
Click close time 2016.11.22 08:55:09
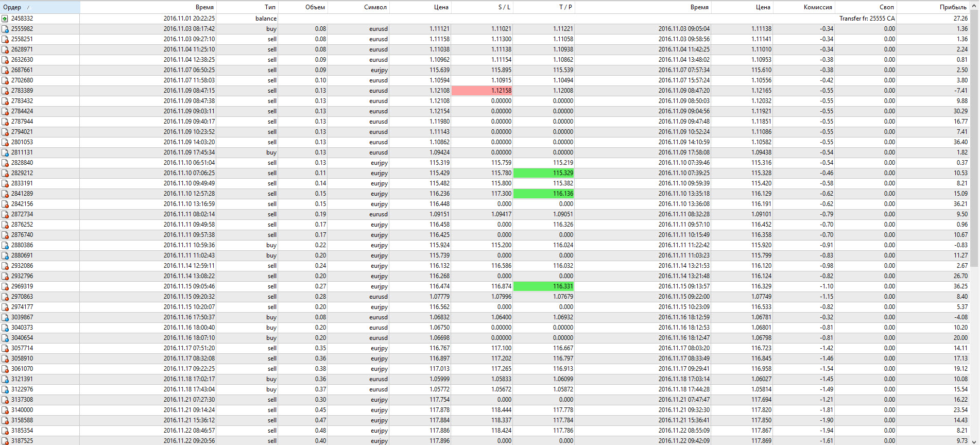[684, 431]
